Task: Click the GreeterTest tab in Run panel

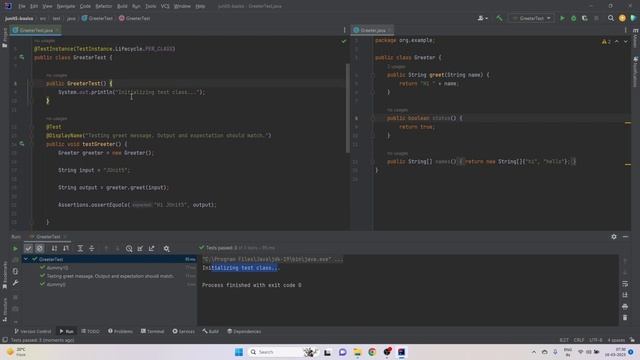Action: point(48,237)
